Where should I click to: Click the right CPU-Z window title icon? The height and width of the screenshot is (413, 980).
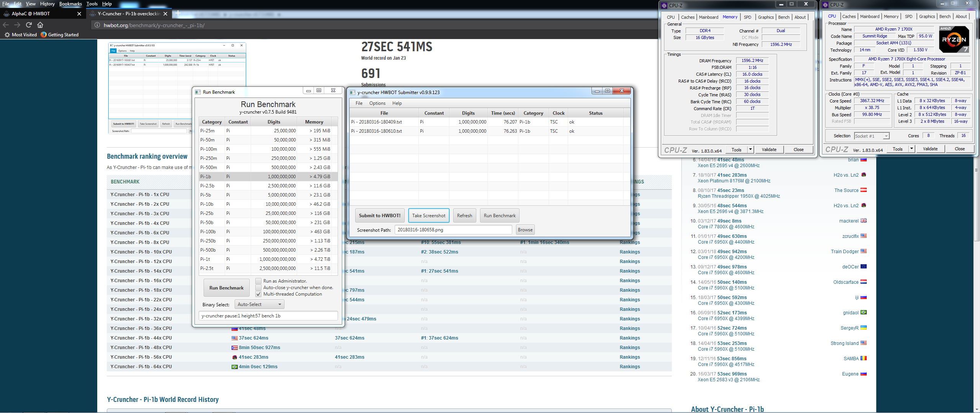pyautogui.click(x=826, y=5)
